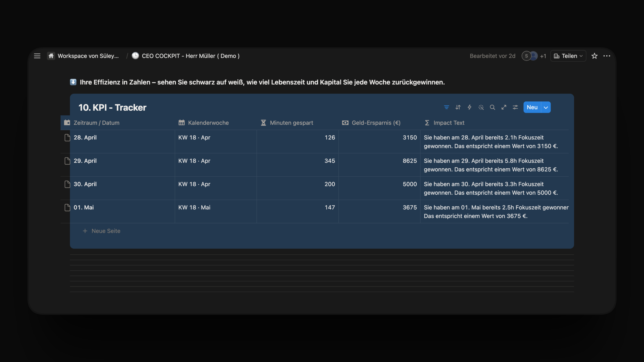Viewport: 644px width, 362px height.
Task: Add page to favorites with star
Action: pyautogui.click(x=595, y=56)
